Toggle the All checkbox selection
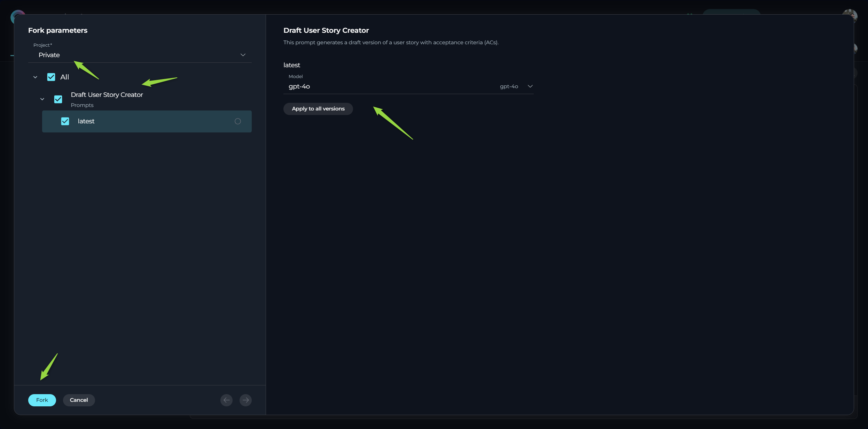This screenshot has width=868, height=429. pos(50,77)
